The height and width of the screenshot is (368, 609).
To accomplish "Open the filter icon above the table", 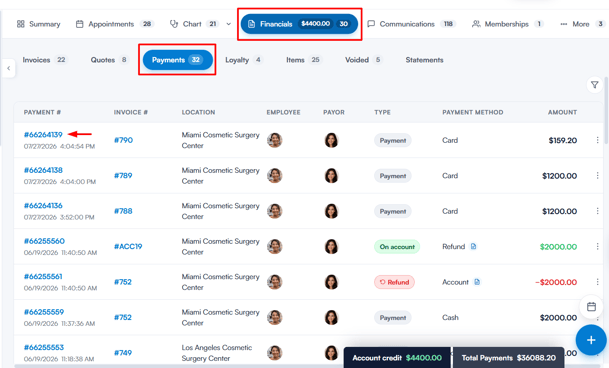I will pos(594,85).
